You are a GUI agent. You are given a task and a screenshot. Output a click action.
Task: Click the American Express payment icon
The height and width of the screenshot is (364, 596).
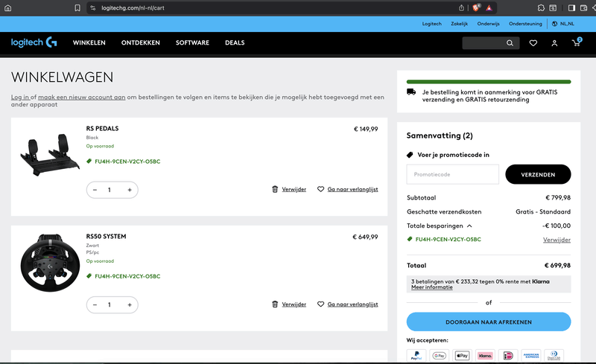pos(531,356)
